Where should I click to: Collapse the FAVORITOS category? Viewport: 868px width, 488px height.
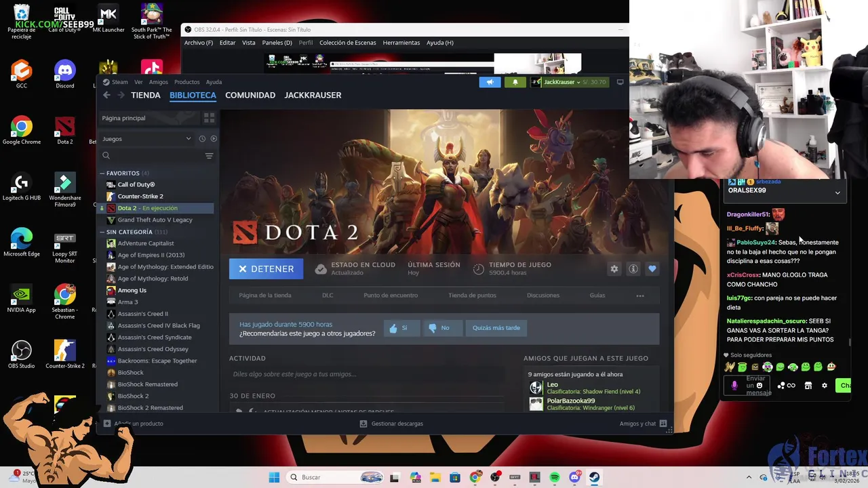(x=102, y=174)
